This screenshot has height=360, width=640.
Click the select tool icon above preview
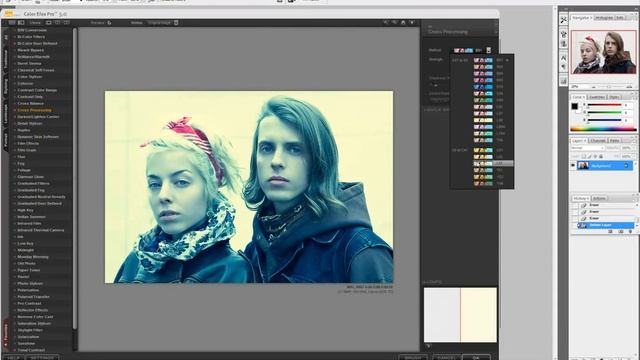pyautogui.click(x=386, y=23)
